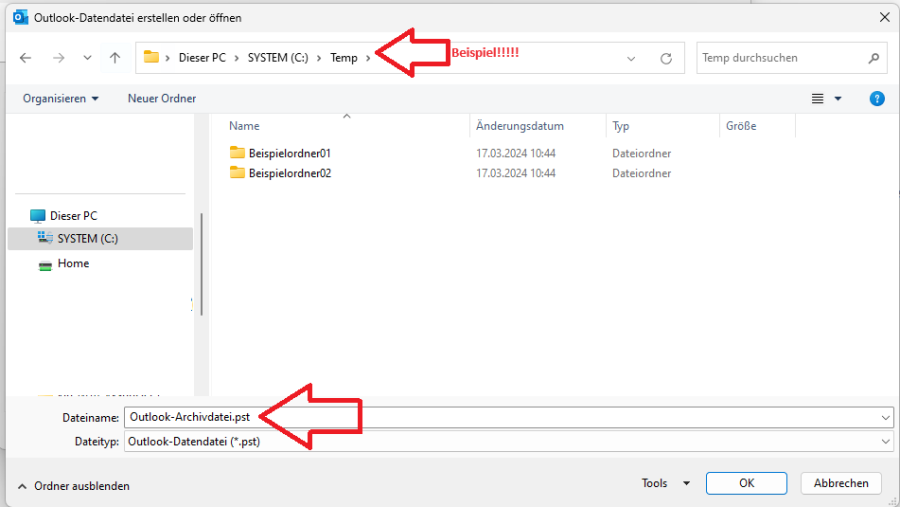Click the forward navigation arrow
The image size is (900, 507).
[x=59, y=58]
